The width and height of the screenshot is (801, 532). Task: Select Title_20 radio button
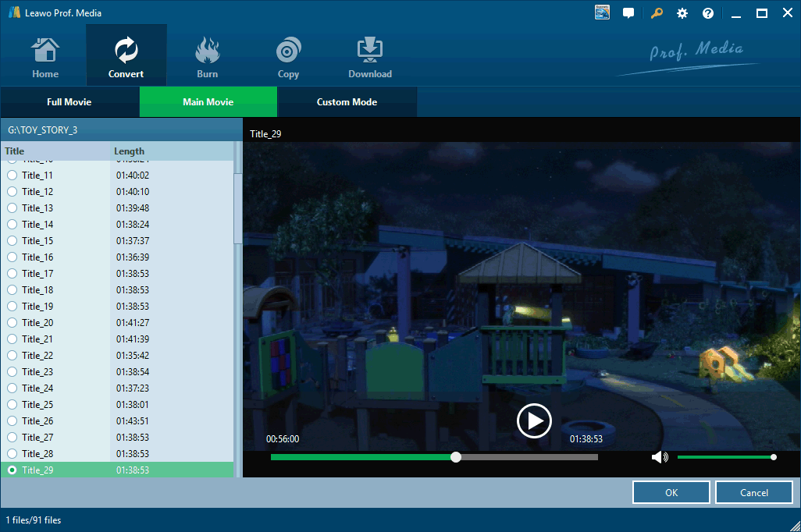pos(12,322)
